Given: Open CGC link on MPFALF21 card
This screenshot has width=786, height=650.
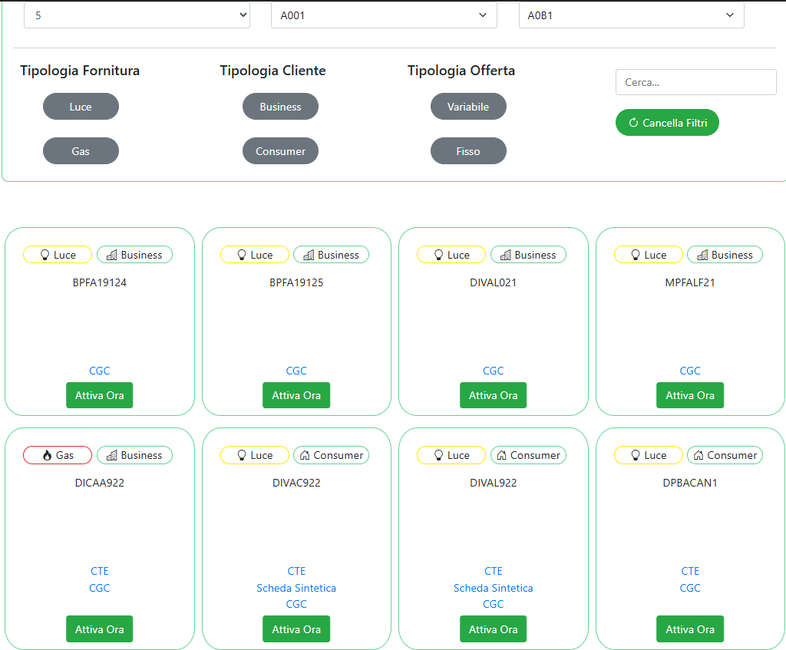Looking at the screenshot, I should 690,371.
